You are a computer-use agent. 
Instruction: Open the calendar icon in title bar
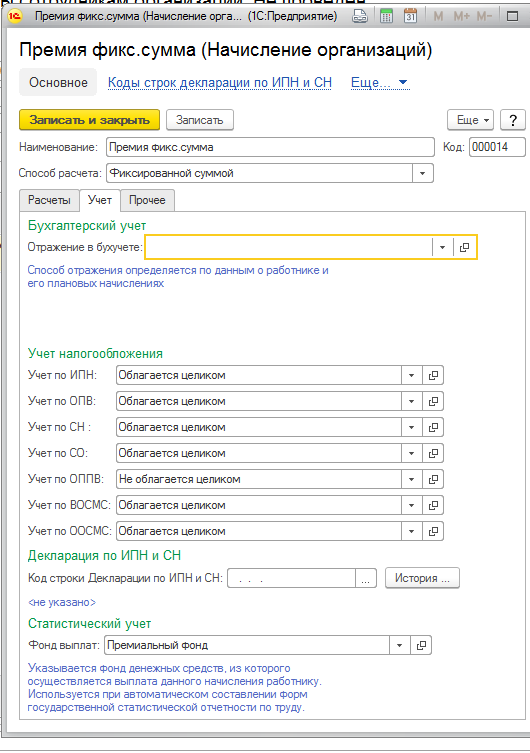pos(410,16)
